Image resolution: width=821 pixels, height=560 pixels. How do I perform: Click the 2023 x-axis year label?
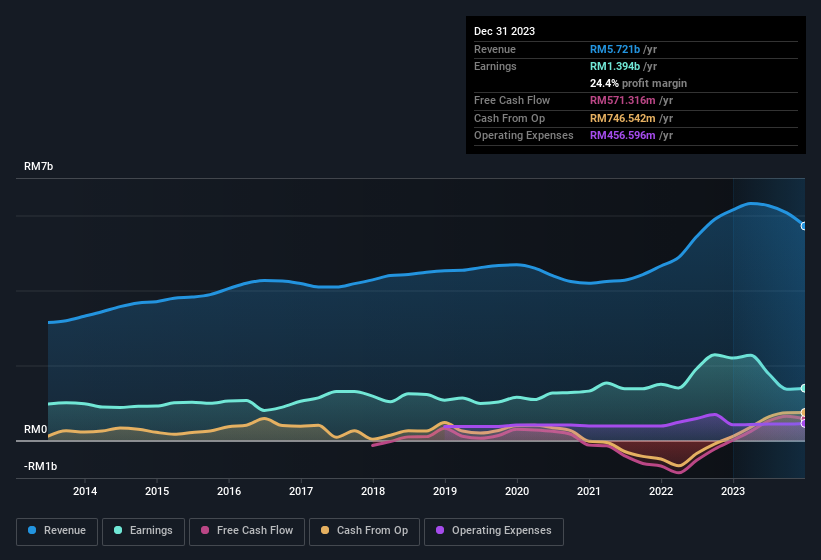(733, 491)
